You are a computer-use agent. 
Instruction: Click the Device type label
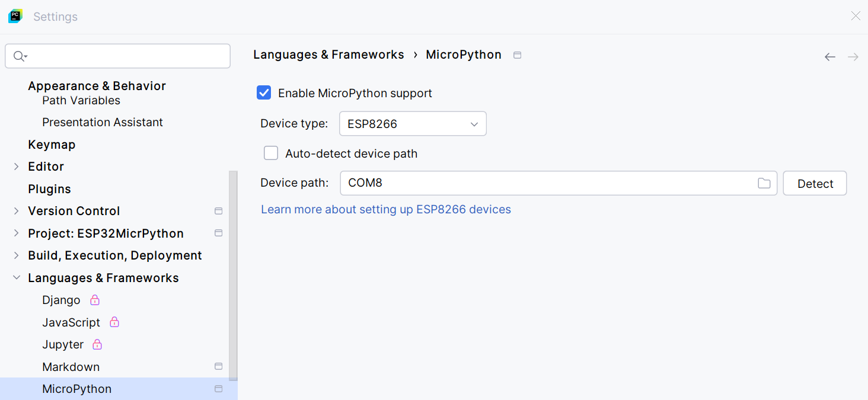tap(294, 123)
